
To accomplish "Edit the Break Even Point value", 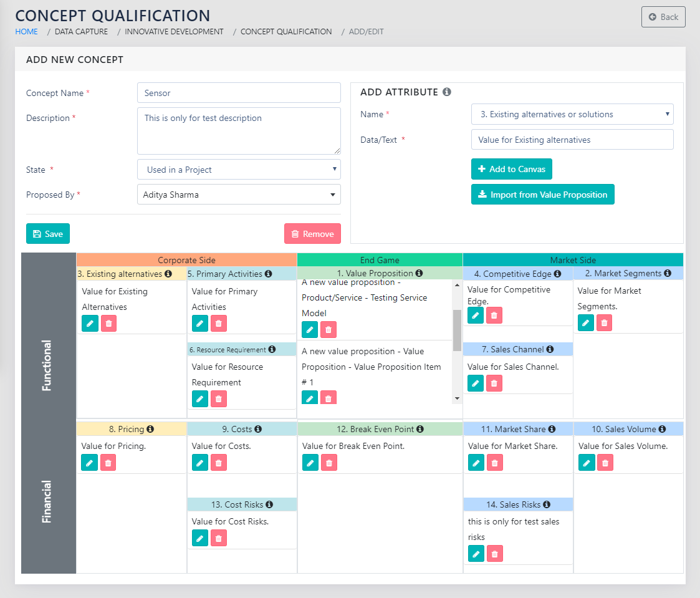I will coord(310,462).
